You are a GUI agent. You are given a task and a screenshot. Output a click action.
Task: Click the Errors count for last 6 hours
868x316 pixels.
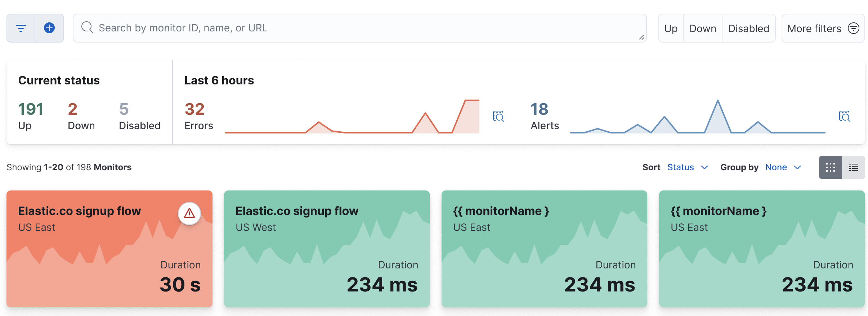195,109
